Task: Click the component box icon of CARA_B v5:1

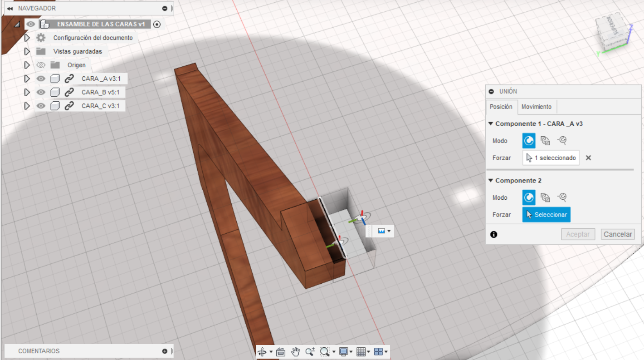Action: coord(55,92)
